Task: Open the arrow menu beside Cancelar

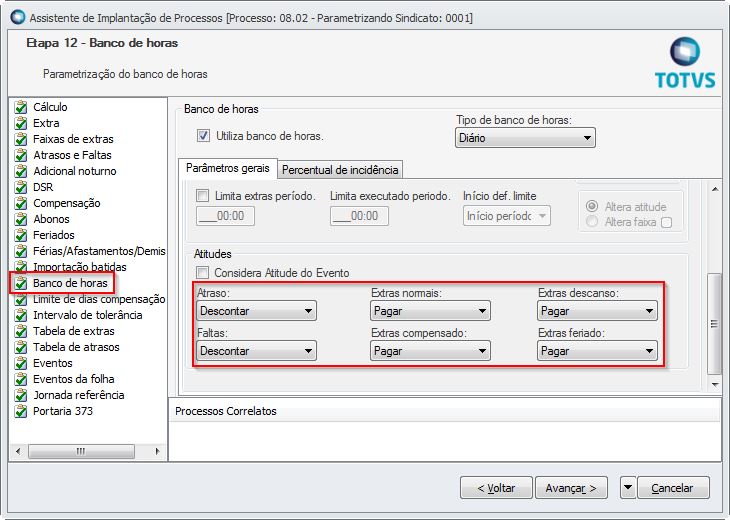Action: 628,488
